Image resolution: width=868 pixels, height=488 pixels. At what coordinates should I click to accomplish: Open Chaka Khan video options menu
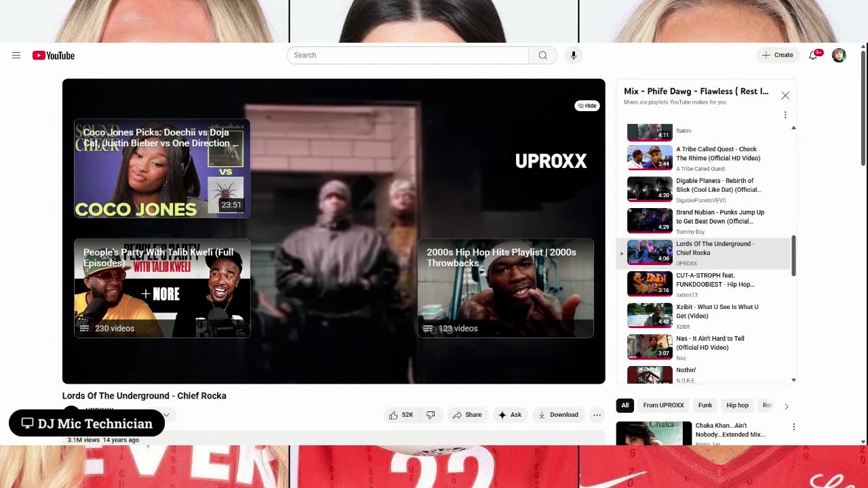click(793, 427)
